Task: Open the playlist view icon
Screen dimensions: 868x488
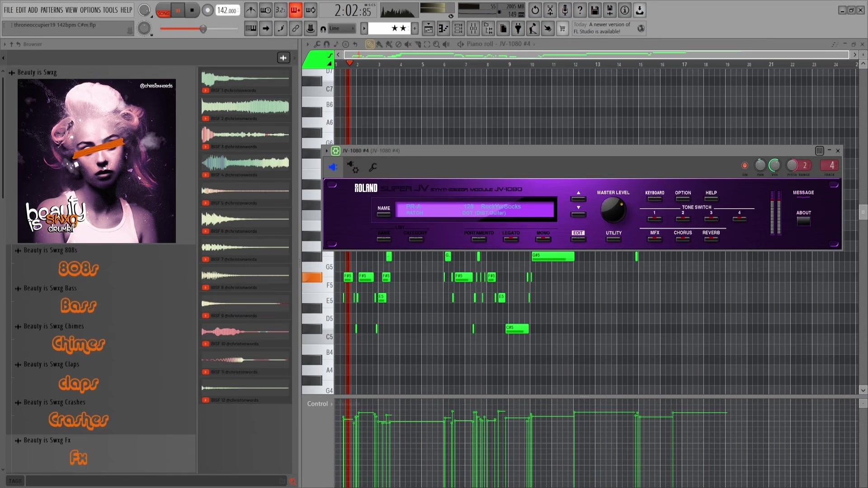Action: [x=429, y=28]
